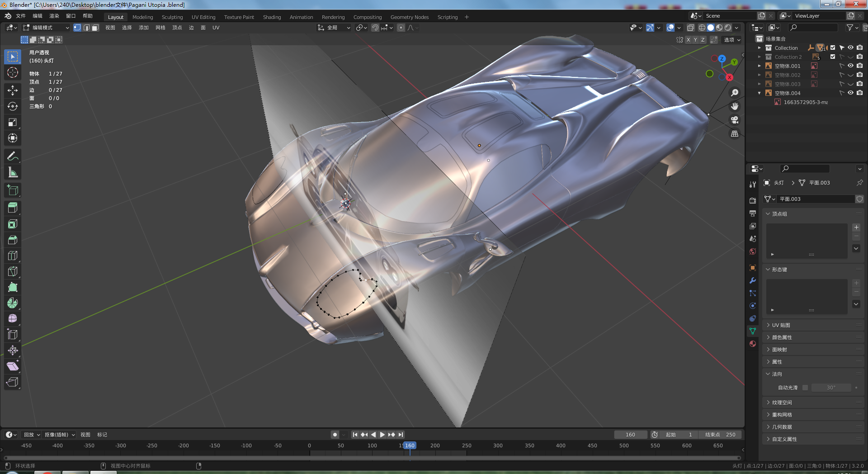Tick the 自动光滑 checkbox
Screen dimensions: 868x474
tap(805, 388)
